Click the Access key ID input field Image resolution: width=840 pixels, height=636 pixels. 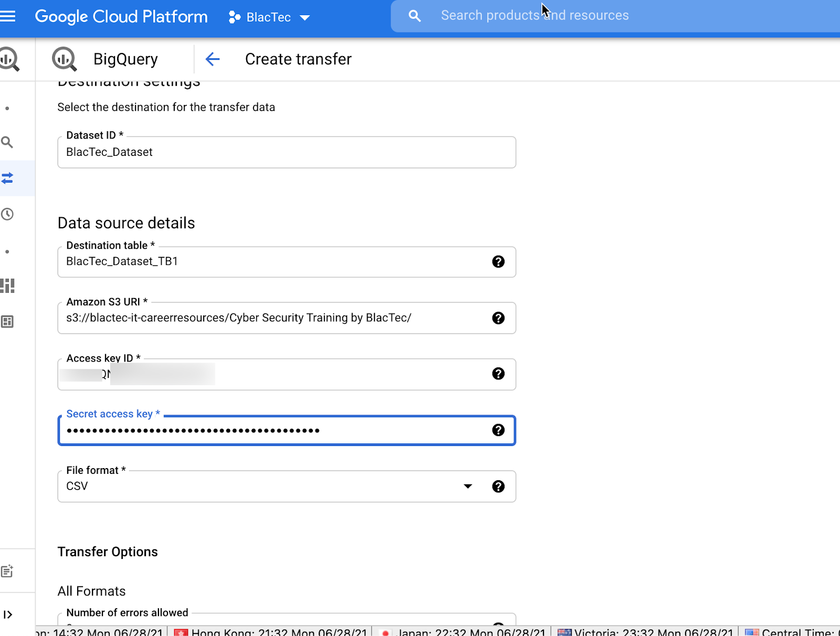click(x=287, y=374)
